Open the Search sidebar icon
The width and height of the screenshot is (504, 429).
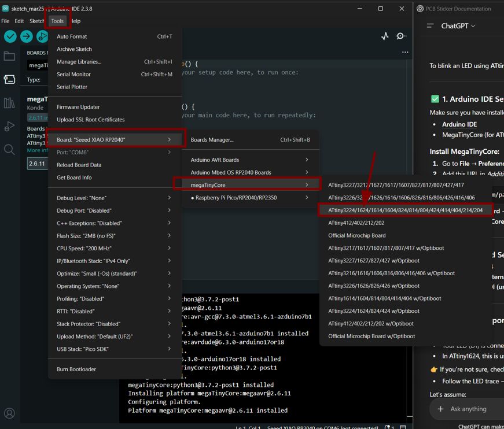9,149
